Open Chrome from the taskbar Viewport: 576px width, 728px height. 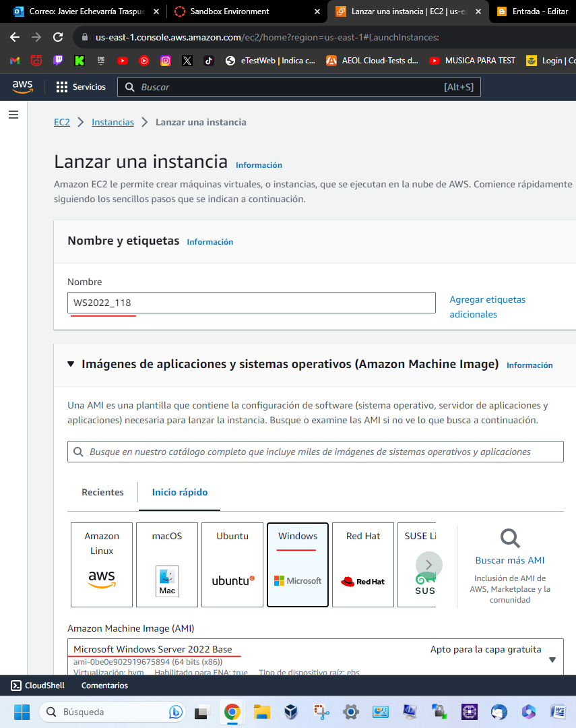click(232, 712)
